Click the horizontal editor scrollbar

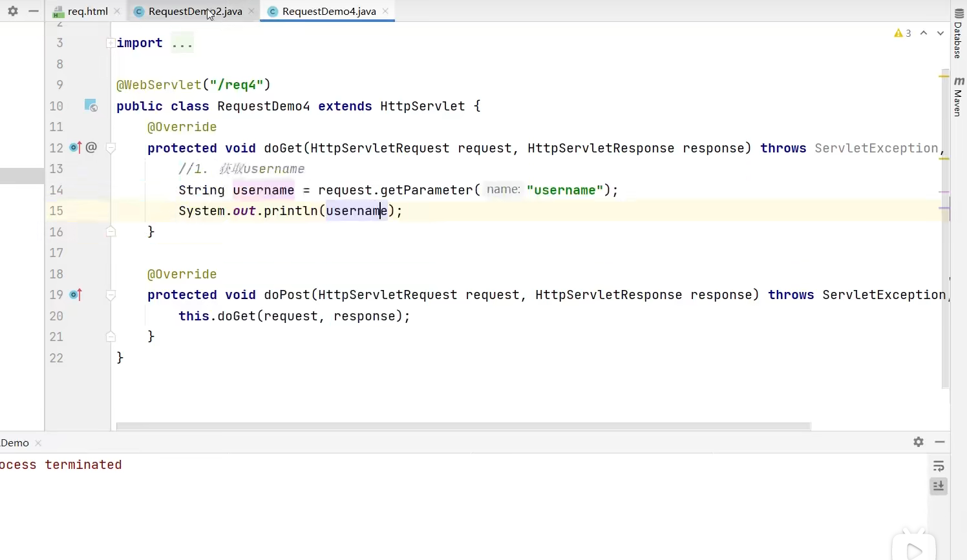pos(463,426)
